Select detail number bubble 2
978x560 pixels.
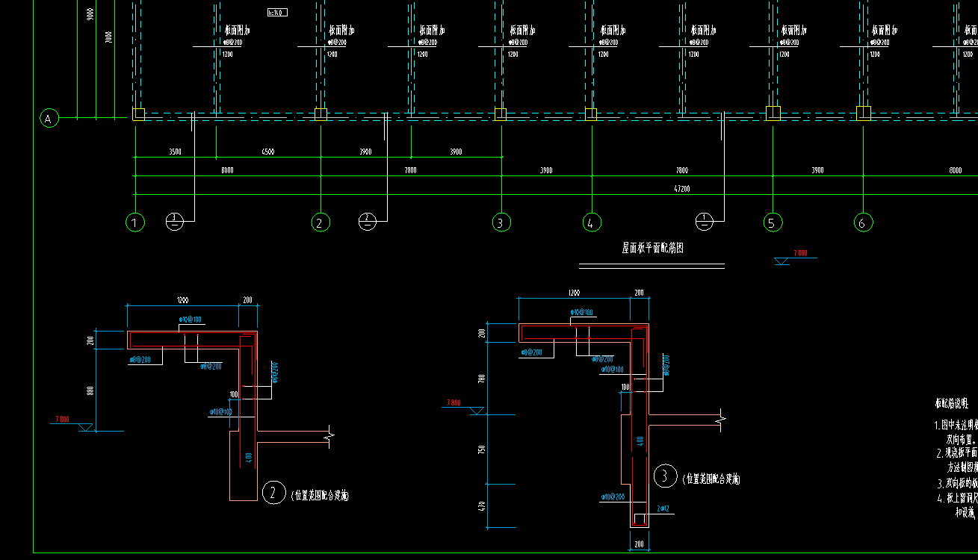[x=274, y=493]
